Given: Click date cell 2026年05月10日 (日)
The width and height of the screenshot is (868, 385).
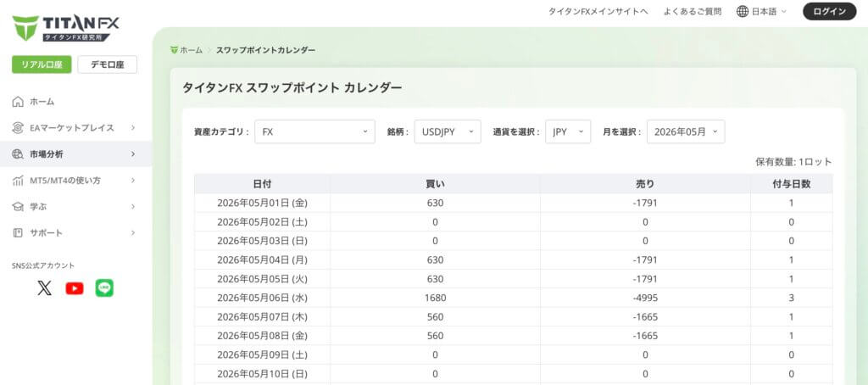Looking at the screenshot, I should [262, 373].
